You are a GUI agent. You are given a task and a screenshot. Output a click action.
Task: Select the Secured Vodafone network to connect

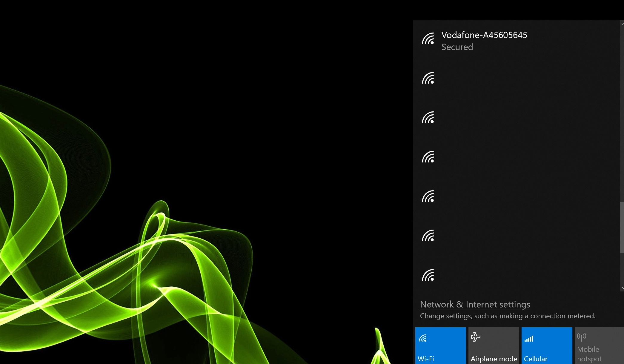508,41
